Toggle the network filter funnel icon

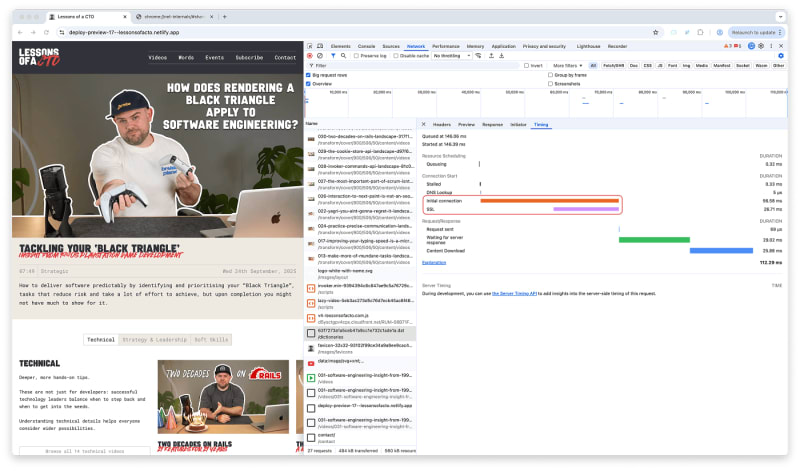pyautogui.click(x=331, y=56)
